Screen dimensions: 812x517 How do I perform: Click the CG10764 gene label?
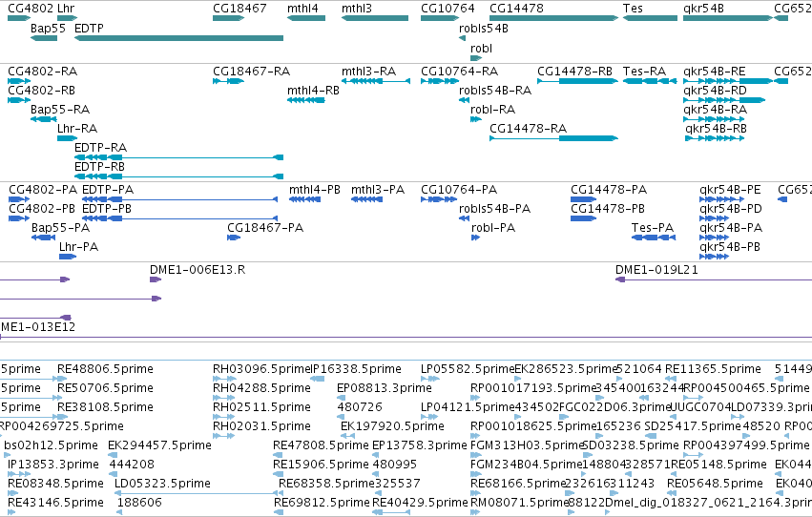pos(448,9)
